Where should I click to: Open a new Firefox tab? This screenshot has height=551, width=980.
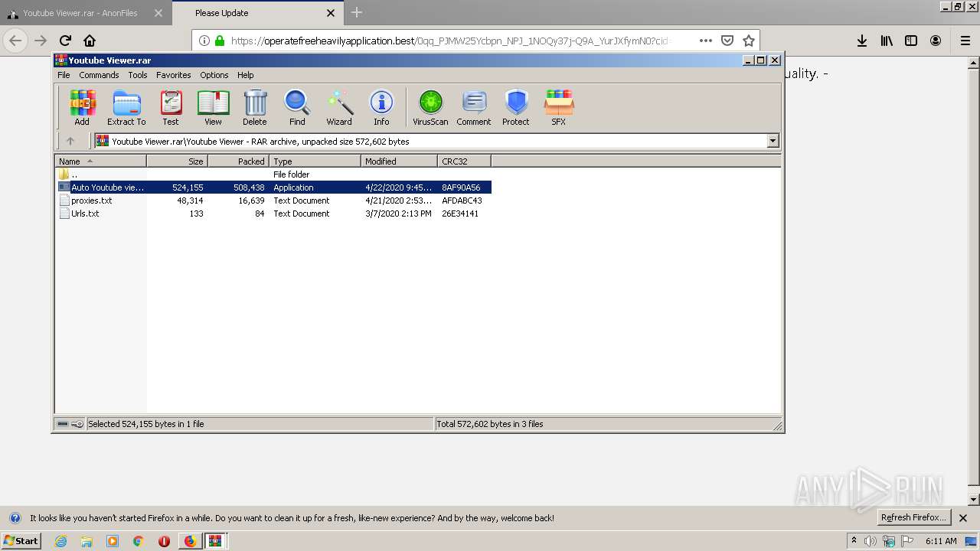[x=357, y=12]
